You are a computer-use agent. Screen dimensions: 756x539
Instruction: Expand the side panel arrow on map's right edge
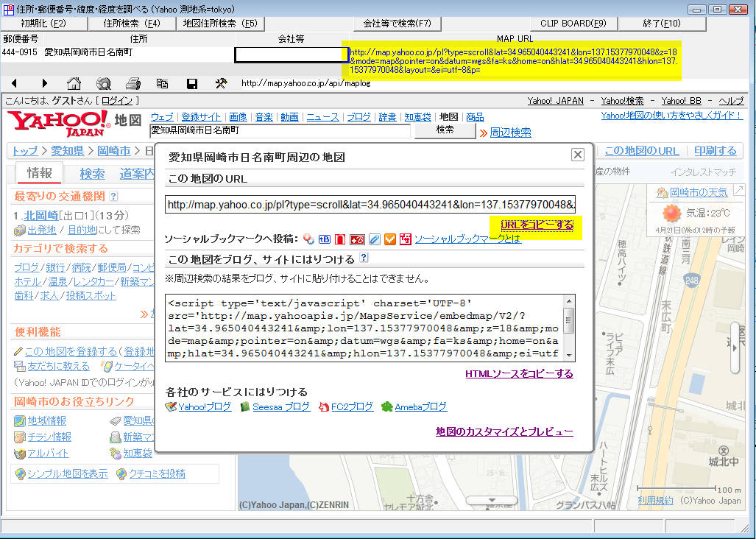735,348
